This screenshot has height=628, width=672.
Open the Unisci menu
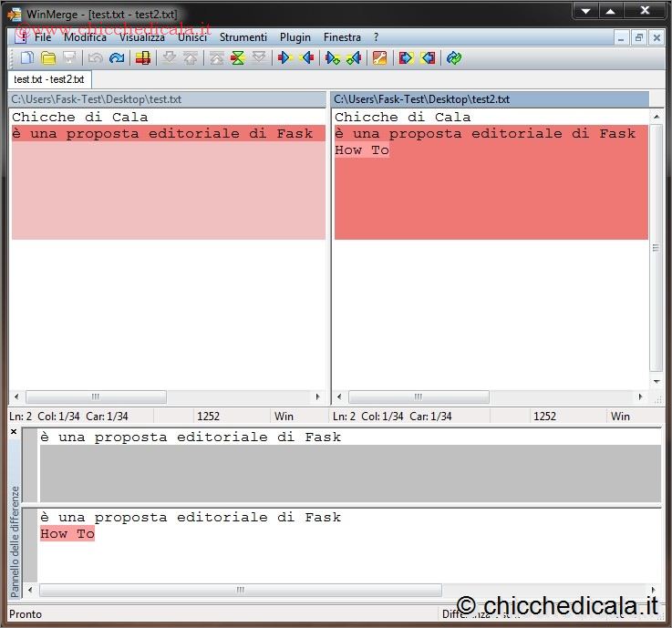point(192,37)
